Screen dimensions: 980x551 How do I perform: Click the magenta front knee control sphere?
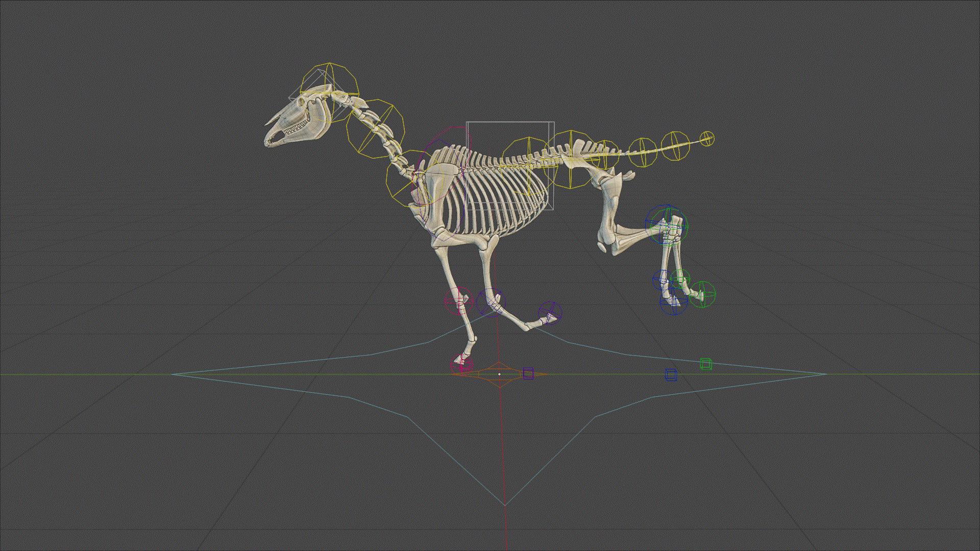coord(458,300)
